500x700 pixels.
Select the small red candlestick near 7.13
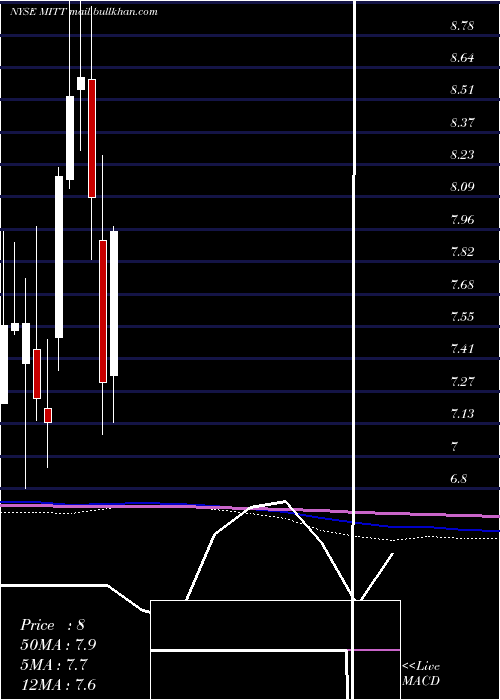tap(48, 415)
